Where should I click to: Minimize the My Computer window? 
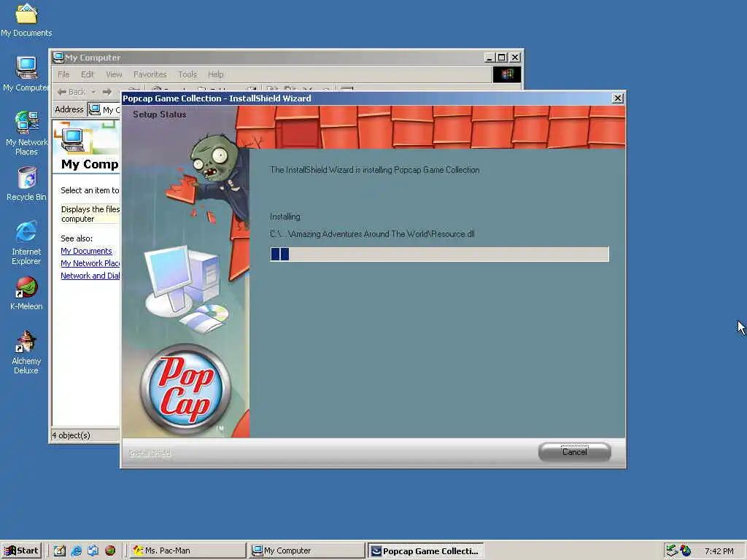(x=489, y=58)
